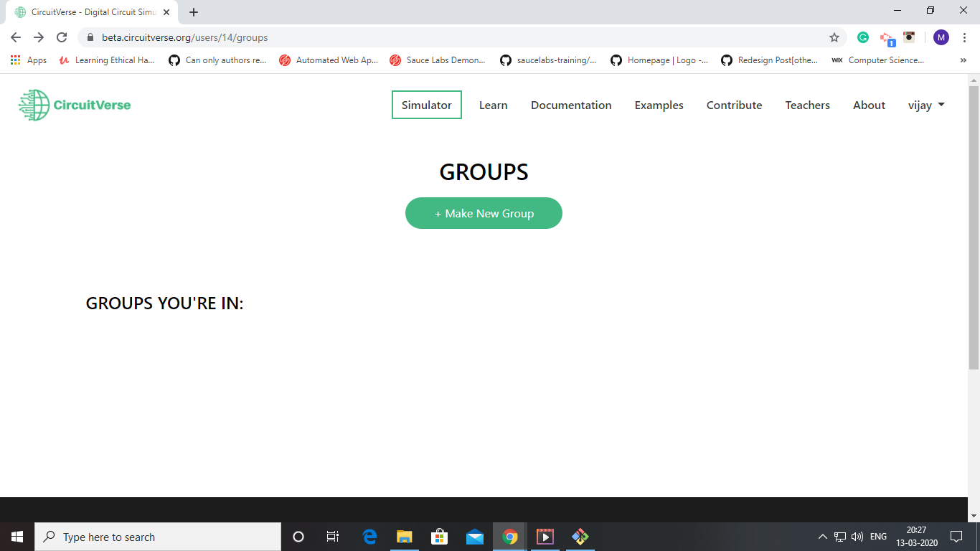980x551 pixels.
Task: Click the Make New Group button
Action: (x=484, y=213)
